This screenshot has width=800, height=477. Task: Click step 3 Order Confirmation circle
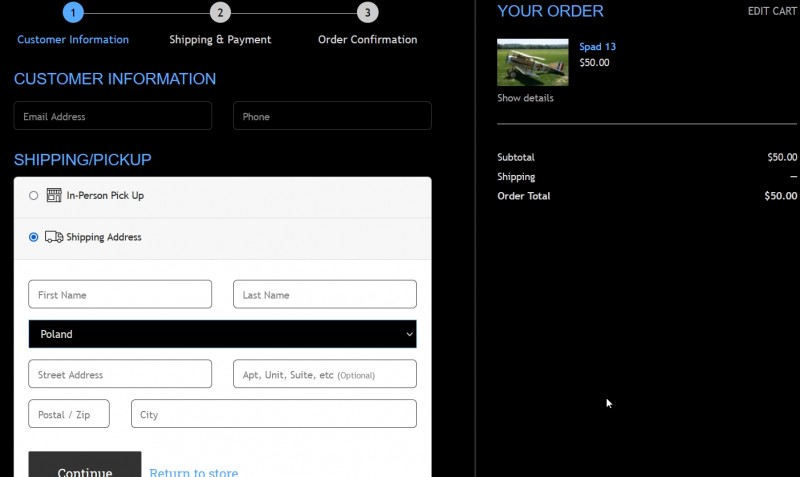367,13
